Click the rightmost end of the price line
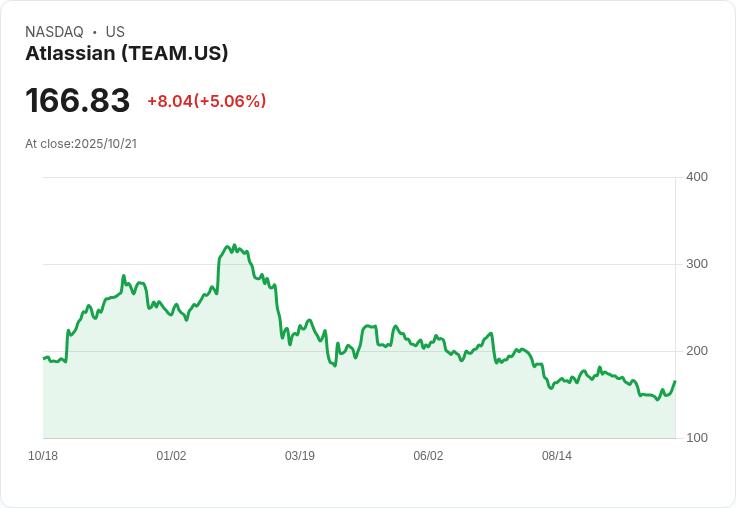Image resolution: width=736 pixels, height=508 pixels. coord(675,381)
